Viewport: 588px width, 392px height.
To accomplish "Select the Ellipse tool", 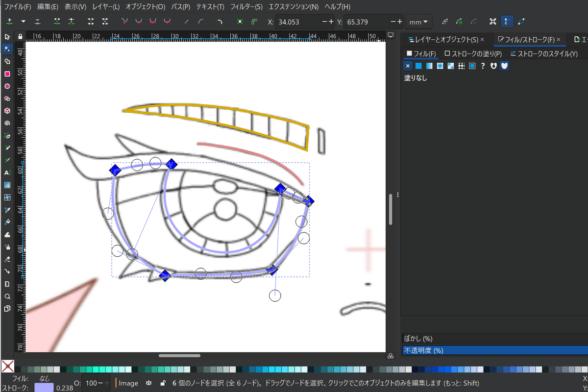I will pyautogui.click(x=7, y=86).
